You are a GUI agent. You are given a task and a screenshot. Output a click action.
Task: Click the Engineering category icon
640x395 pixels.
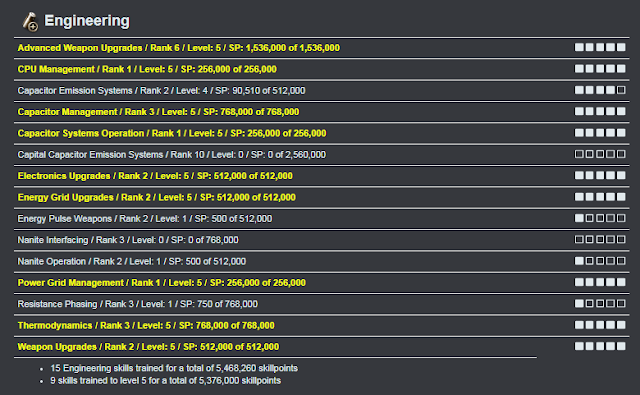coord(30,21)
